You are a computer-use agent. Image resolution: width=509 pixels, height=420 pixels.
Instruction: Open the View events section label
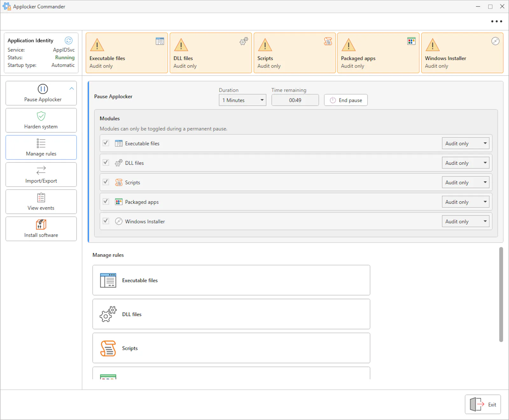pyautogui.click(x=41, y=208)
